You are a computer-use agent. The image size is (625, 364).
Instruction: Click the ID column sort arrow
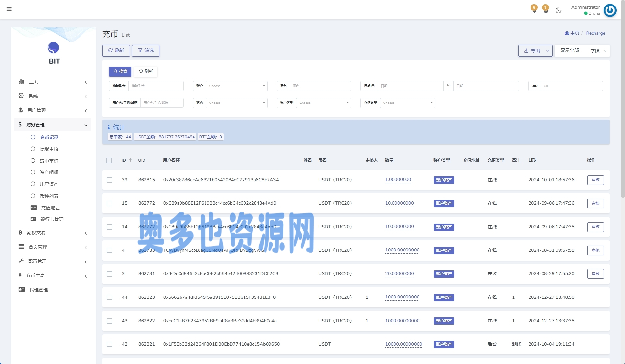click(131, 160)
